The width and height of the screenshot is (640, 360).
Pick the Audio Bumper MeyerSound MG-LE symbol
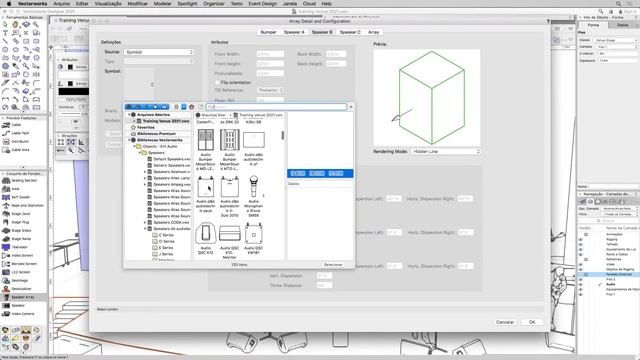point(206,149)
